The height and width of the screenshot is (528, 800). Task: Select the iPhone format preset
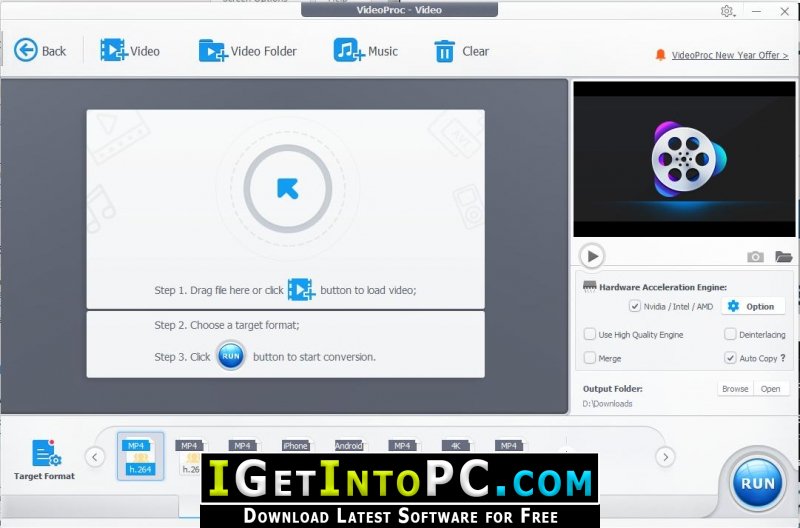[x=295, y=446]
